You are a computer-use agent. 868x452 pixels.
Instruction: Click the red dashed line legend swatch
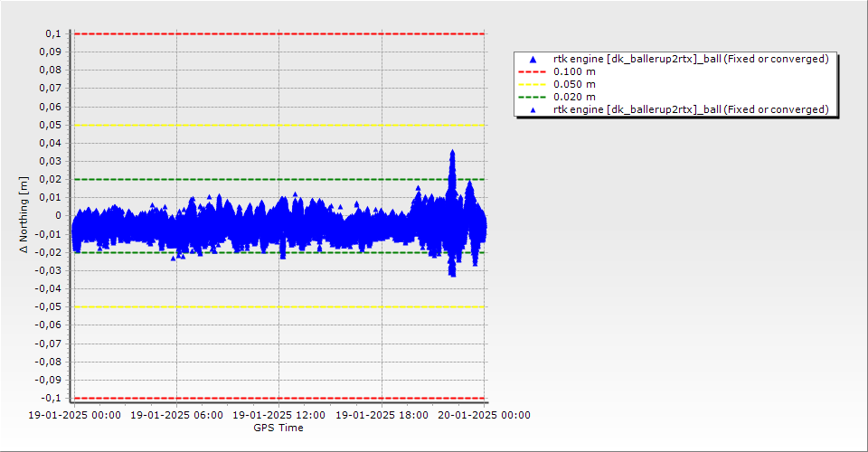coord(532,72)
